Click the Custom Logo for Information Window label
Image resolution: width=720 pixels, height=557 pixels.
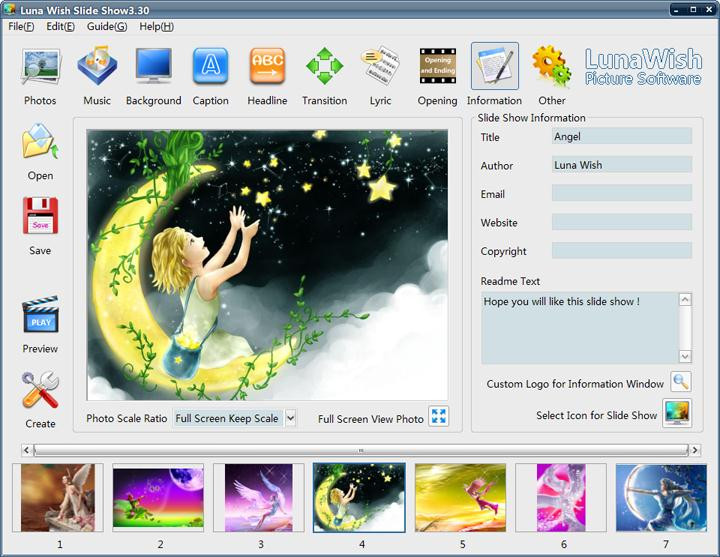coord(575,384)
